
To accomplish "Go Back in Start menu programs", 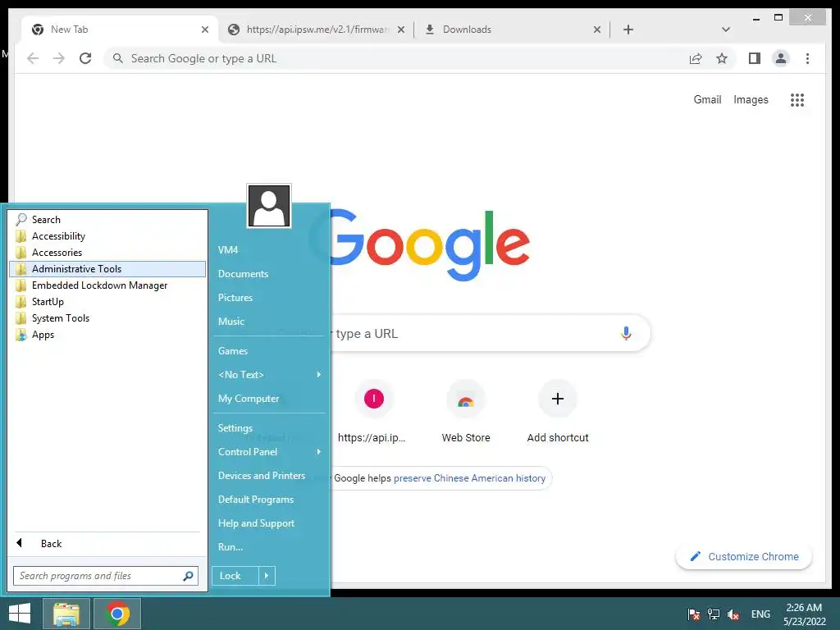I will point(107,543).
